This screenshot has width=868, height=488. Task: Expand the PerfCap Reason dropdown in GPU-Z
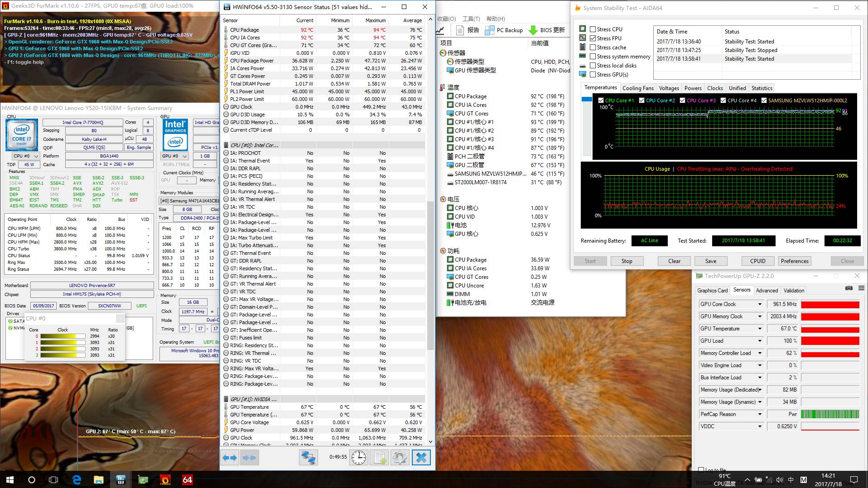pyautogui.click(x=760, y=414)
